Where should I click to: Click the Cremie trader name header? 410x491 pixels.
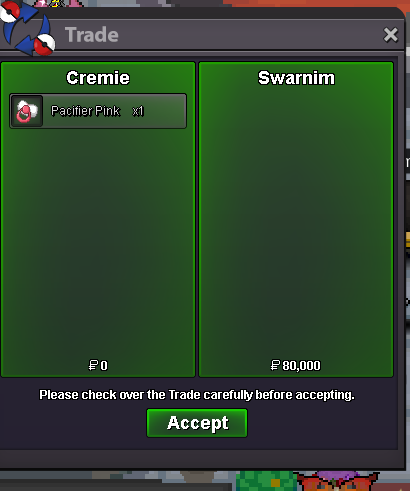point(98,78)
